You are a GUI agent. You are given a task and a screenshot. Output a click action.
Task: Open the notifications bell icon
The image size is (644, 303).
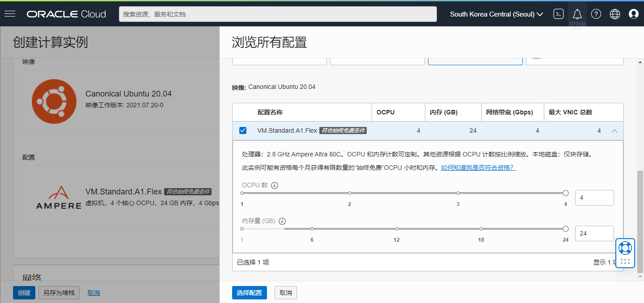pos(577,14)
